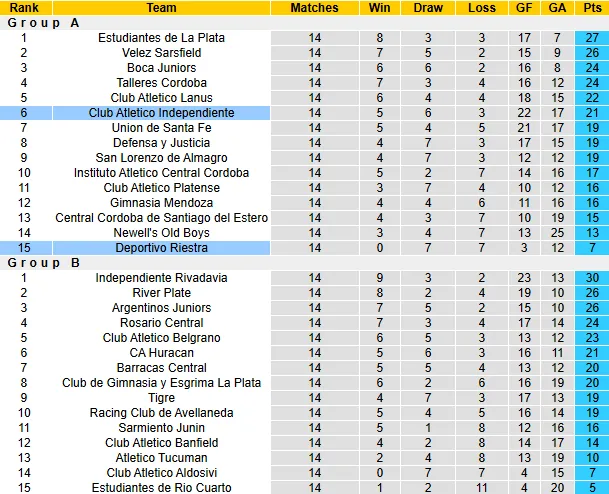Sort by the Pts column header
This screenshot has width=609, height=494.
coord(590,8)
